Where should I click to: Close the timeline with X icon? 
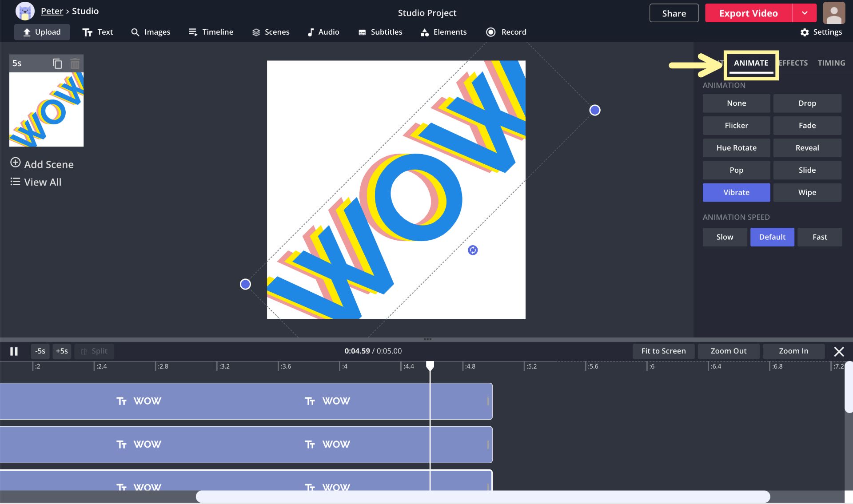tap(839, 352)
